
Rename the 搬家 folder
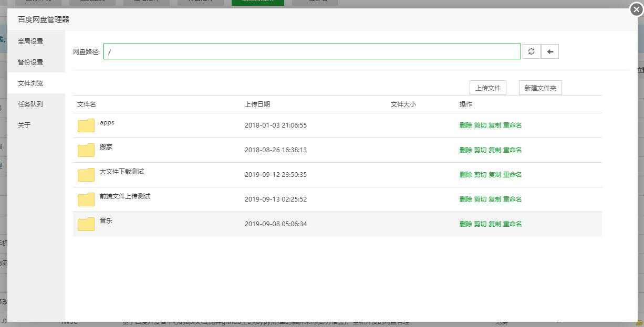pyautogui.click(x=512, y=150)
